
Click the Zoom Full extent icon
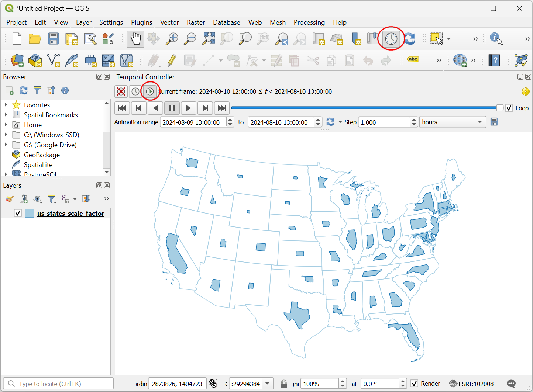pos(209,39)
